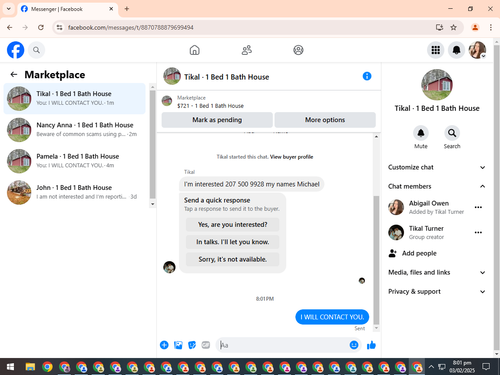The height and width of the screenshot is (375, 500).
Task: Open a new Chrome tab
Action: 127,9
